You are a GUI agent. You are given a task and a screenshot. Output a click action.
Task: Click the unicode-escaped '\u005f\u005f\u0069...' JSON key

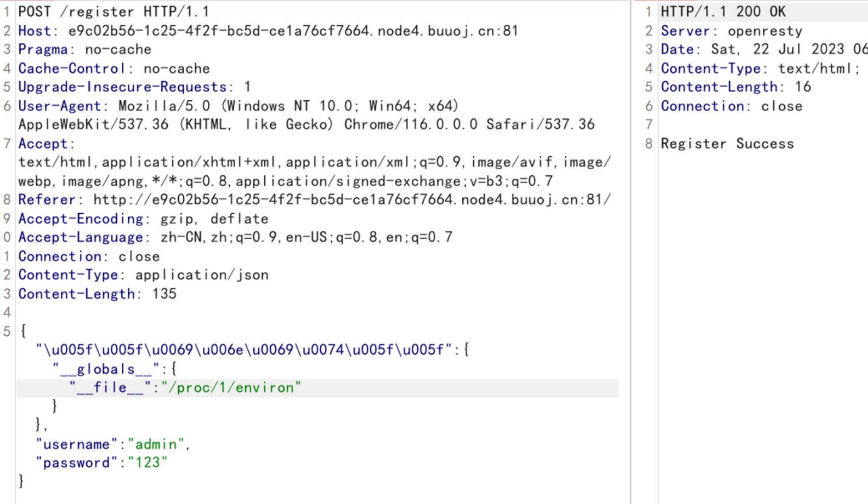point(244,350)
